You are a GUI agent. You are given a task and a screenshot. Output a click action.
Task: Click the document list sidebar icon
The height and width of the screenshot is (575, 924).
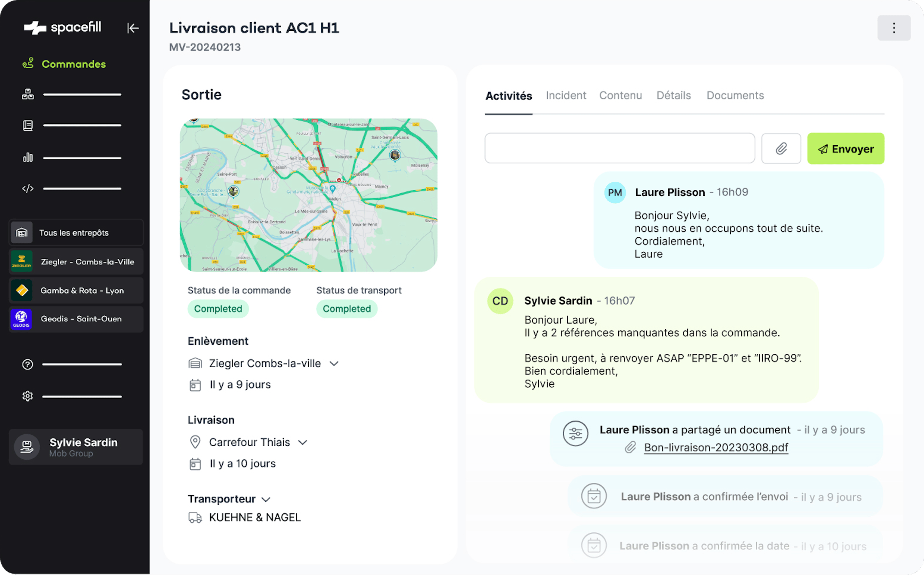pyautogui.click(x=28, y=125)
